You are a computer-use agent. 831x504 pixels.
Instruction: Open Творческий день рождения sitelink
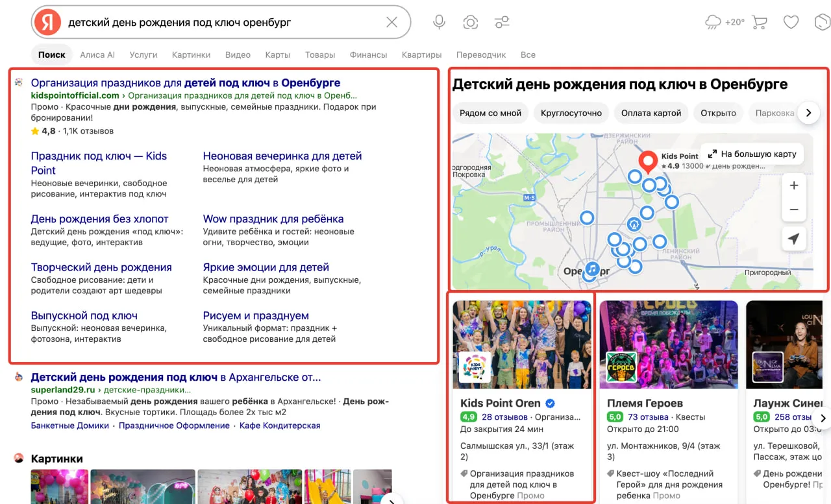pyautogui.click(x=101, y=267)
